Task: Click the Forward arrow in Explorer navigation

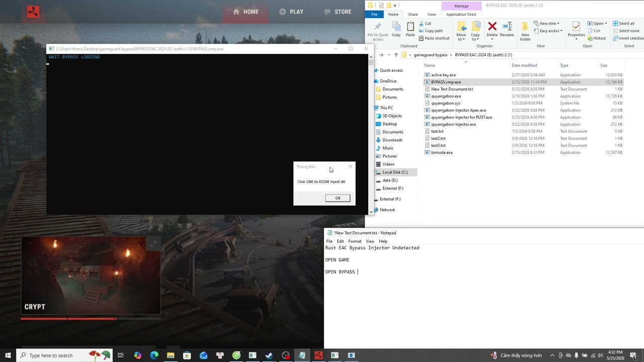Action: (x=381, y=55)
